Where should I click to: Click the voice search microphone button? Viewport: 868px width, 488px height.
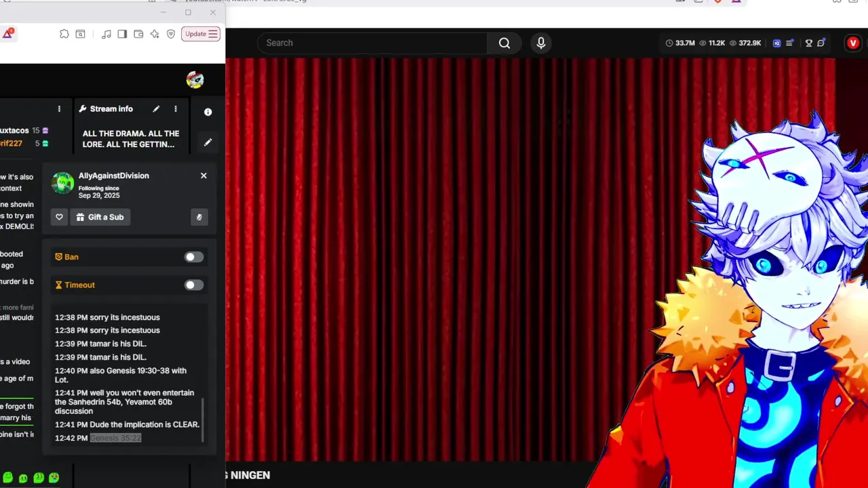(540, 43)
